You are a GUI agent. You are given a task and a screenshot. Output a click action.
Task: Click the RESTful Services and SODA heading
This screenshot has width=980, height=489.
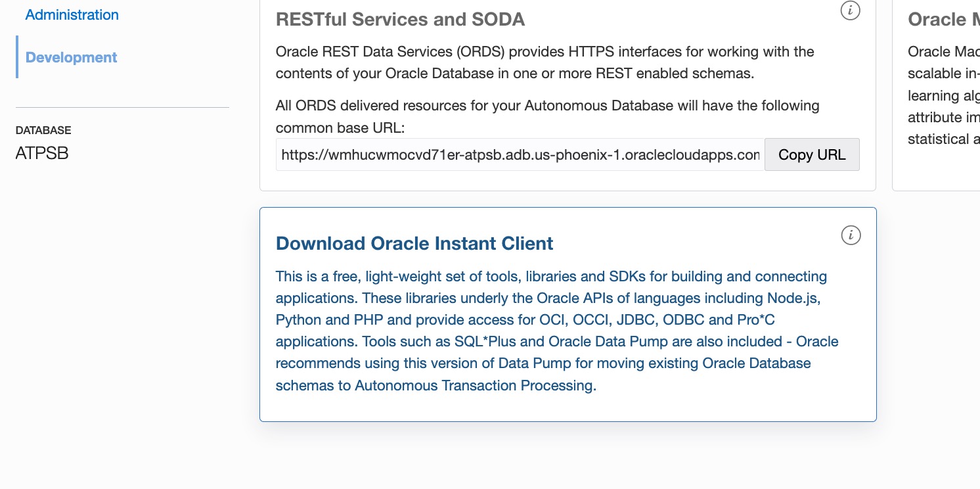pos(401,20)
